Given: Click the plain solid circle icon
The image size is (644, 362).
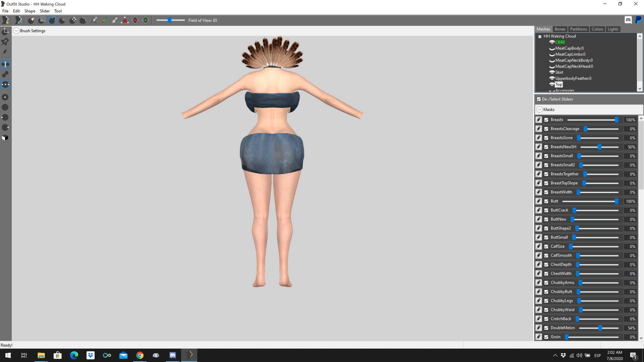Looking at the screenshot, I should click(x=5, y=107).
